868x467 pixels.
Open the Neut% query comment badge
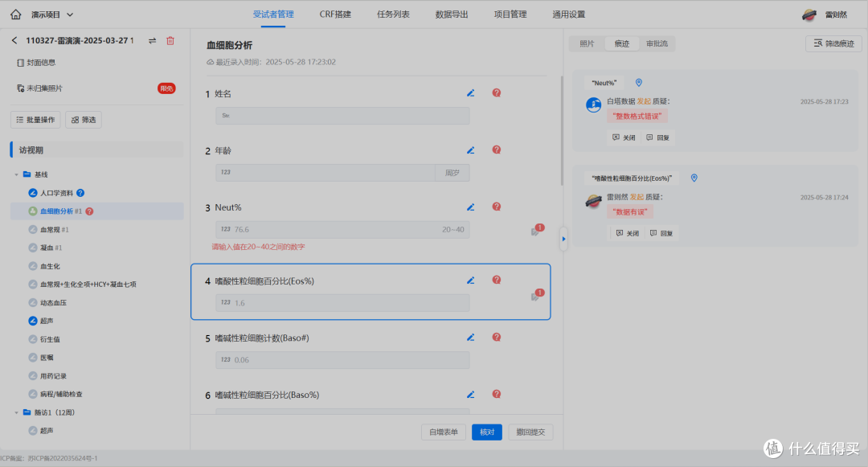537,230
